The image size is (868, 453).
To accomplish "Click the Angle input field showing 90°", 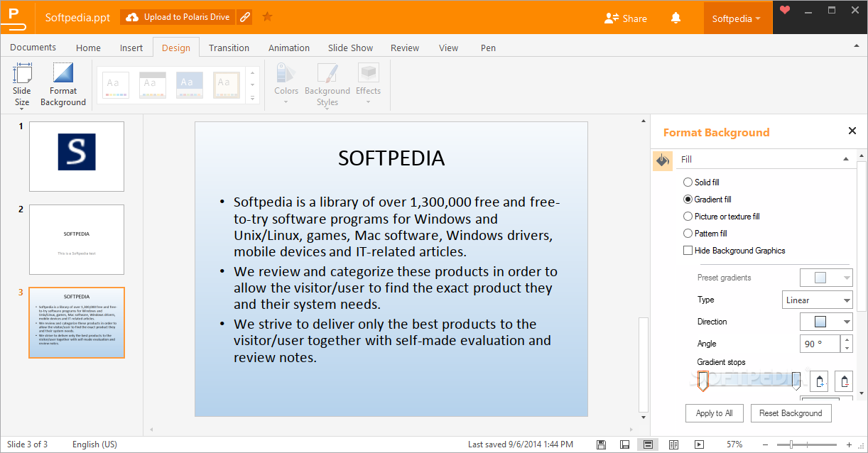I will pos(820,344).
